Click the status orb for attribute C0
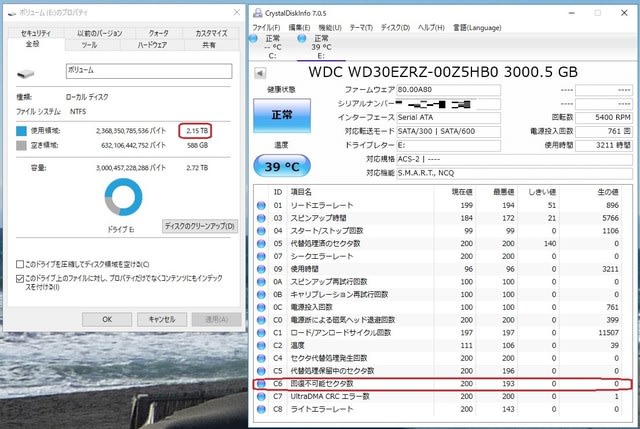 (261, 320)
